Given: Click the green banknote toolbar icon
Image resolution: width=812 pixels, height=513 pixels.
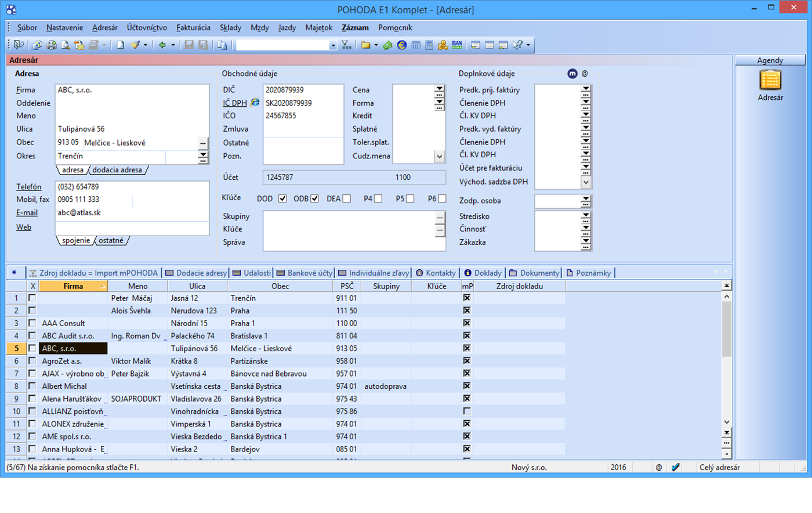Looking at the screenshot, I should tap(387, 45).
